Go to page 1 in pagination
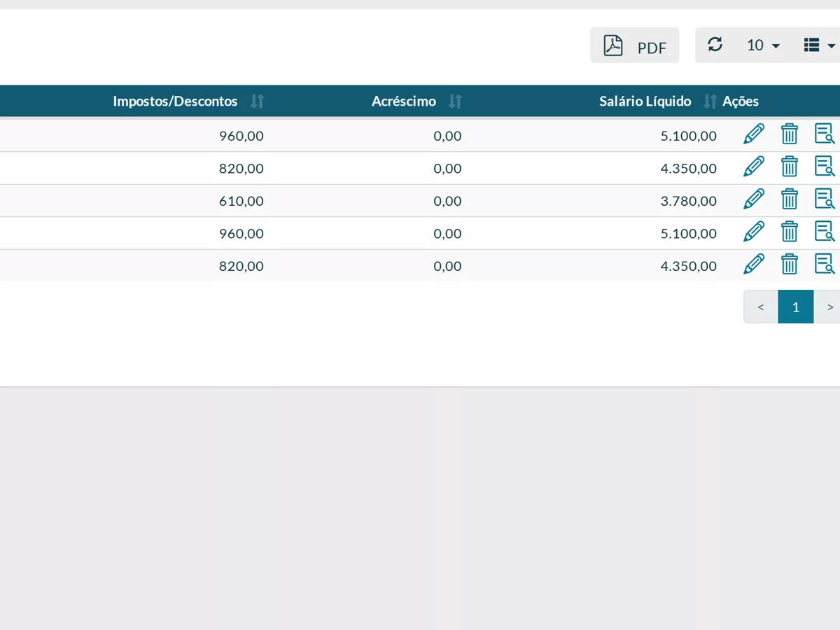 (796, 307)
